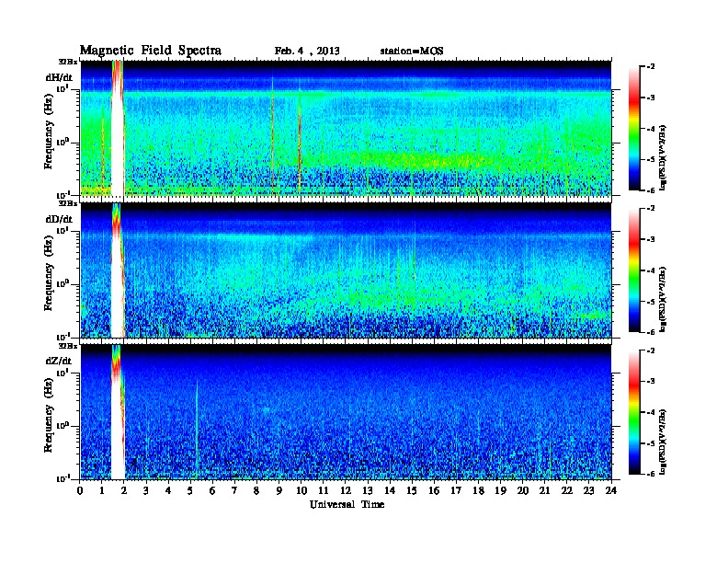728x563 pixels.
Task: Click the dZ/dt colorbar '-3' tick label
Action: point(651,382)
